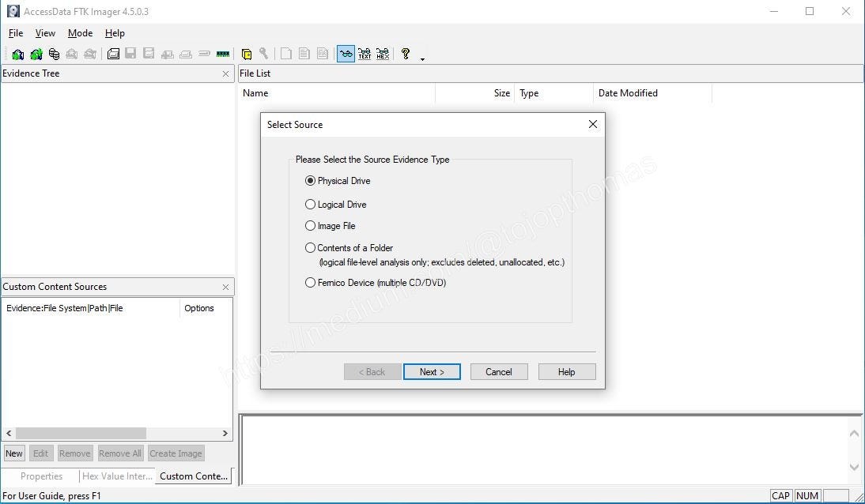
Task: Click the Create Custom Content Image icon
Action: [x=186, y=54]
